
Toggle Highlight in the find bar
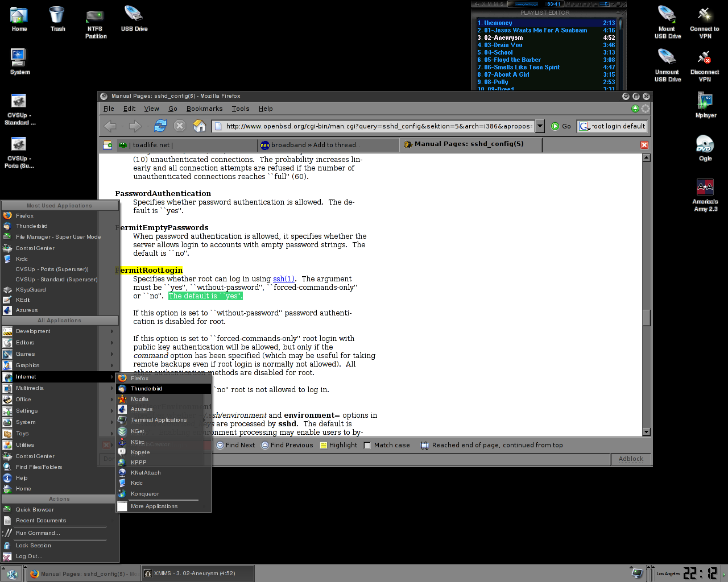tap(338, 446)
